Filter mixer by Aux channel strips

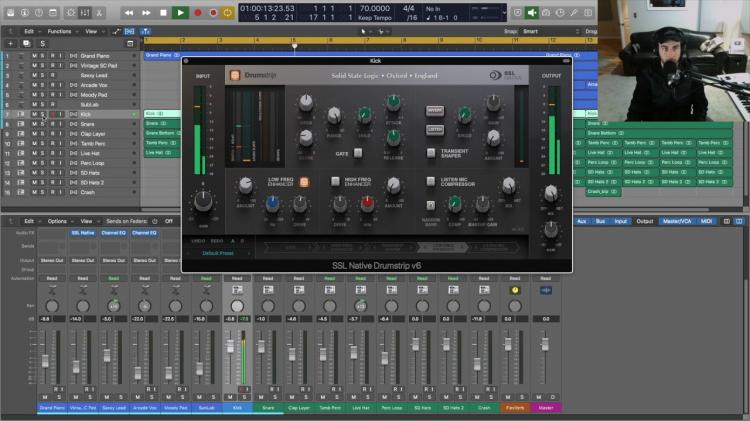[x=582, y=221]
